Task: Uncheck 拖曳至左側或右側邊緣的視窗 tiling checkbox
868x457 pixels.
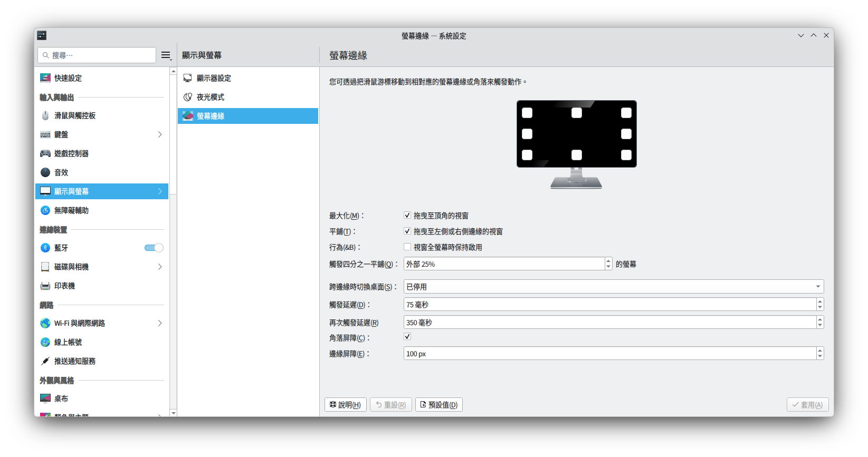Action: (407, 231)
